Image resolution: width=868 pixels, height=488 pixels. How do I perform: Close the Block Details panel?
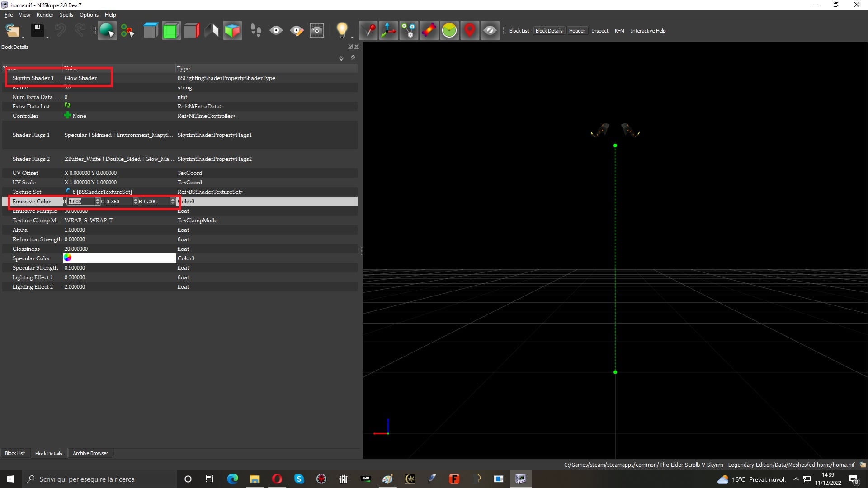(x=356, y=47)
